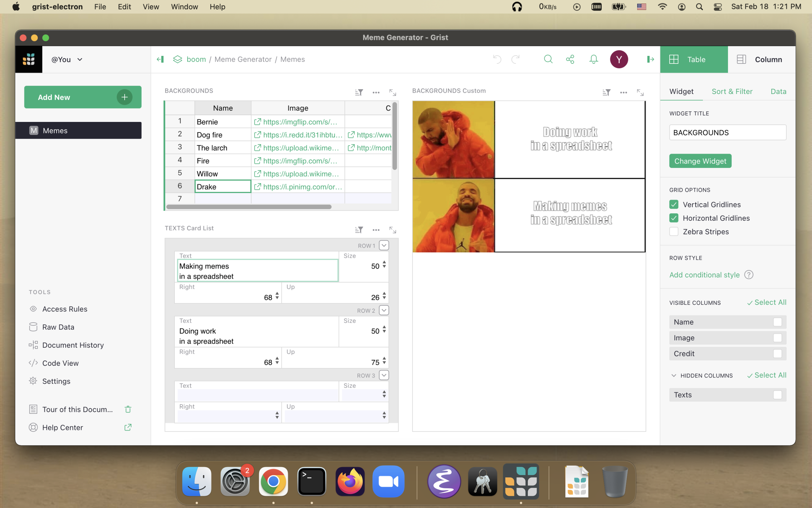Delete the tour with the trash icon
The image size is (812, 508).
(x=128, y=409)
